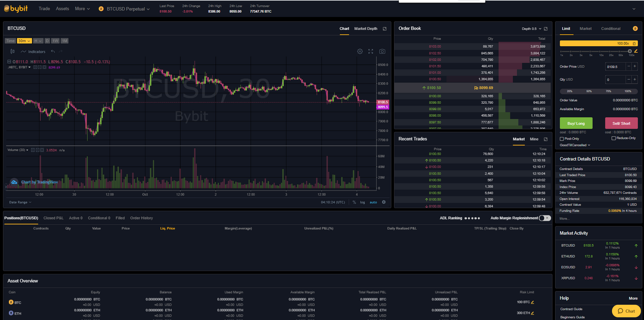
Task: Set quantity to 50% on percentage bar
Action: pos(589,91)
